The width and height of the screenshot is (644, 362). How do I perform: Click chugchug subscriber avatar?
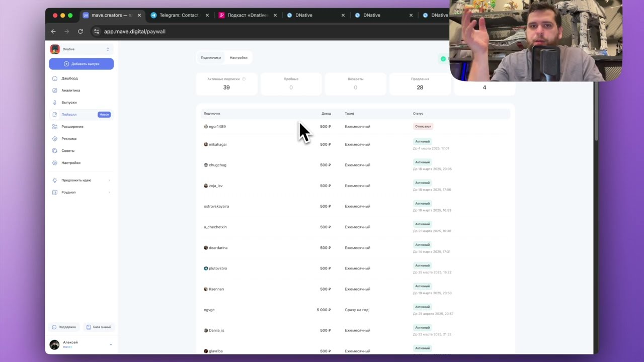(206, 165)
